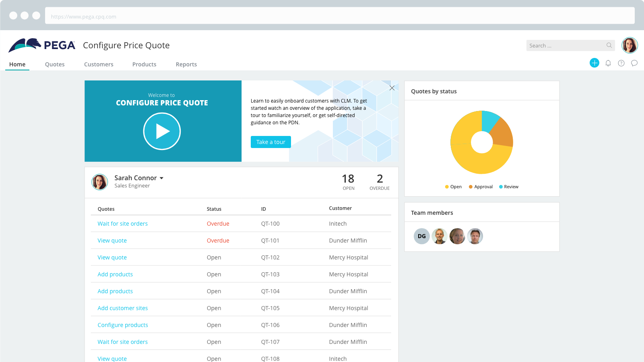This screenshot has height=362, width=644.
Task: Click the QT-102 ID cell
Action: pyautogui.click(x=270, y=257)
